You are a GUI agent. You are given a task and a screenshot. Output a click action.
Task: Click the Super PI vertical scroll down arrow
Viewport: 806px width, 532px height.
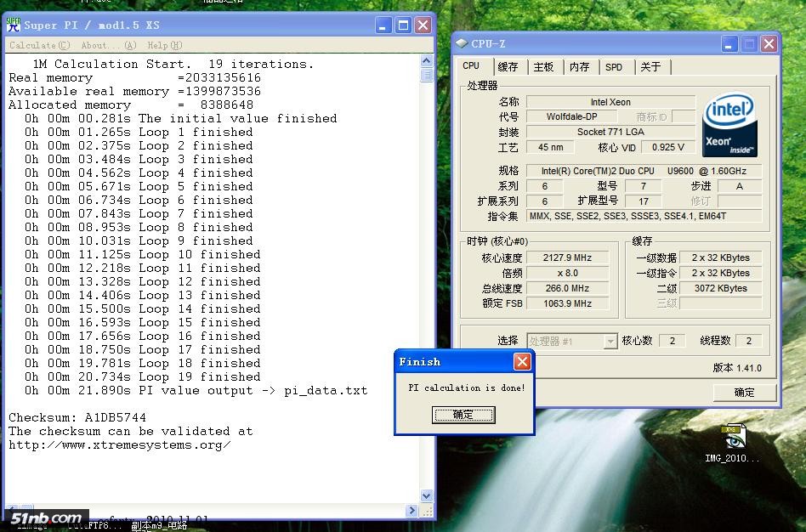click(x=427, y=495)
